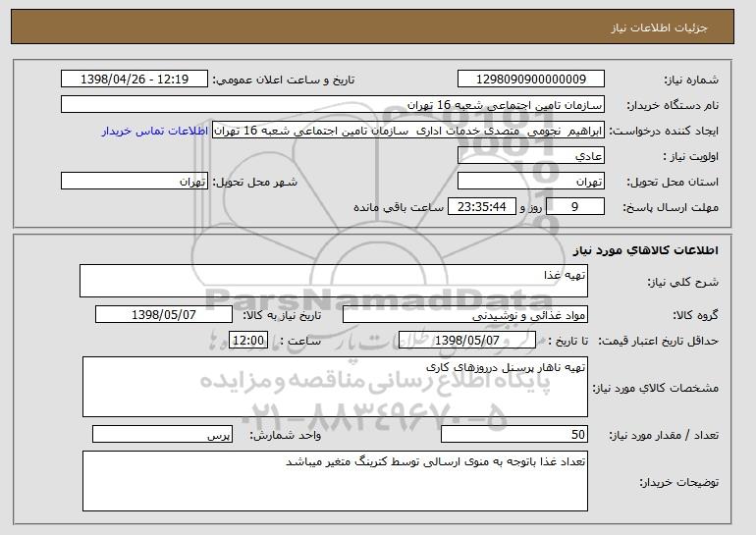Click the اطلاعات کالاهای مورد نیاز section heading

point(646,250)
